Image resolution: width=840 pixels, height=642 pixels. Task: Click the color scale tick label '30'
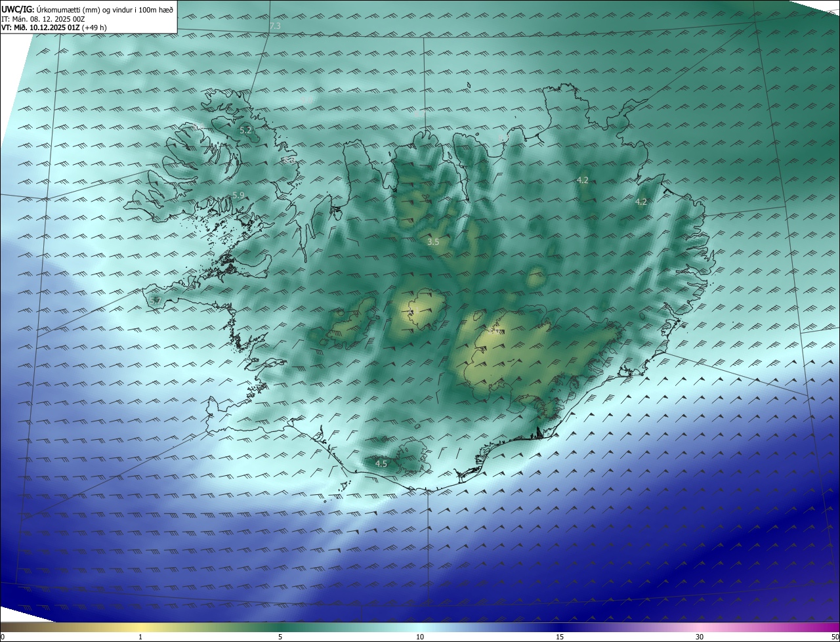[700, 637]
